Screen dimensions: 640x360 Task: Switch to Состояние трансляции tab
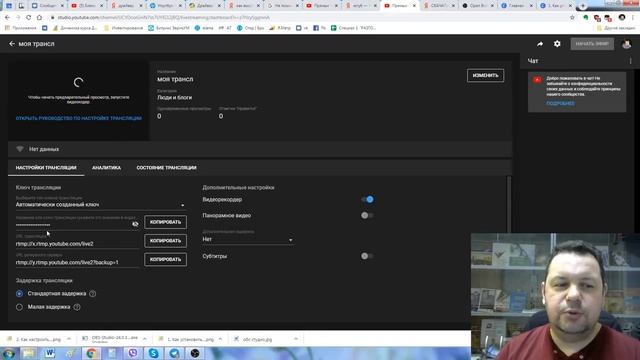[x=167, y=168]
